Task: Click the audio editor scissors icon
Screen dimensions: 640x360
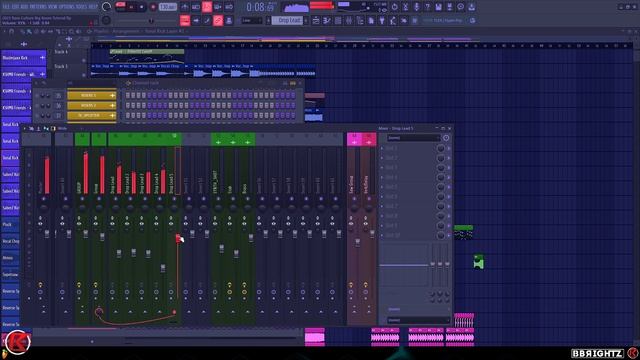Action: tap(405, 7)
